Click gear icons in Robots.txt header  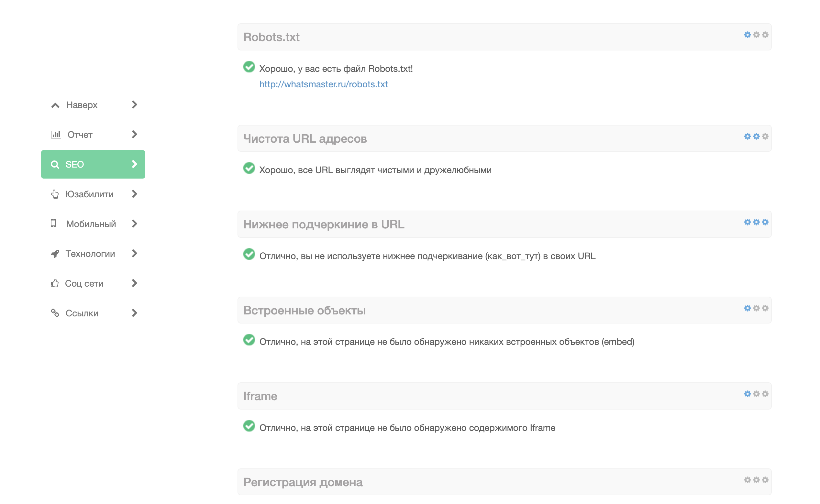click(756, 35)
